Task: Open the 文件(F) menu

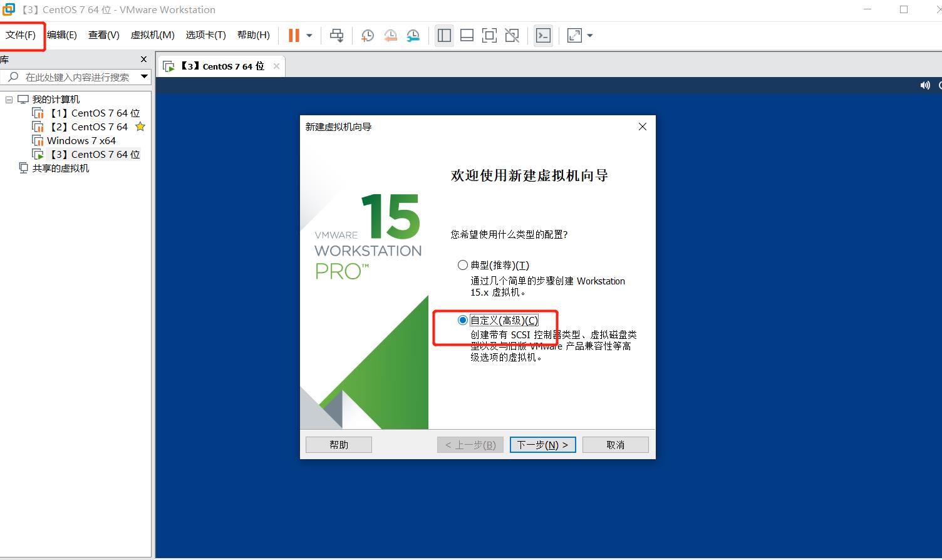Action: tap(21, 35)
